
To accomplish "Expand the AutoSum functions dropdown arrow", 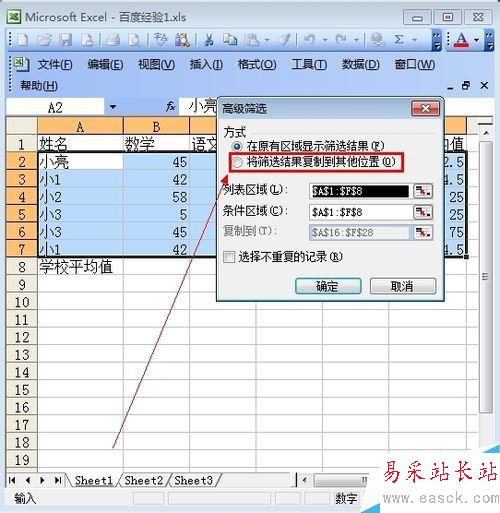I will pos(415,40).
